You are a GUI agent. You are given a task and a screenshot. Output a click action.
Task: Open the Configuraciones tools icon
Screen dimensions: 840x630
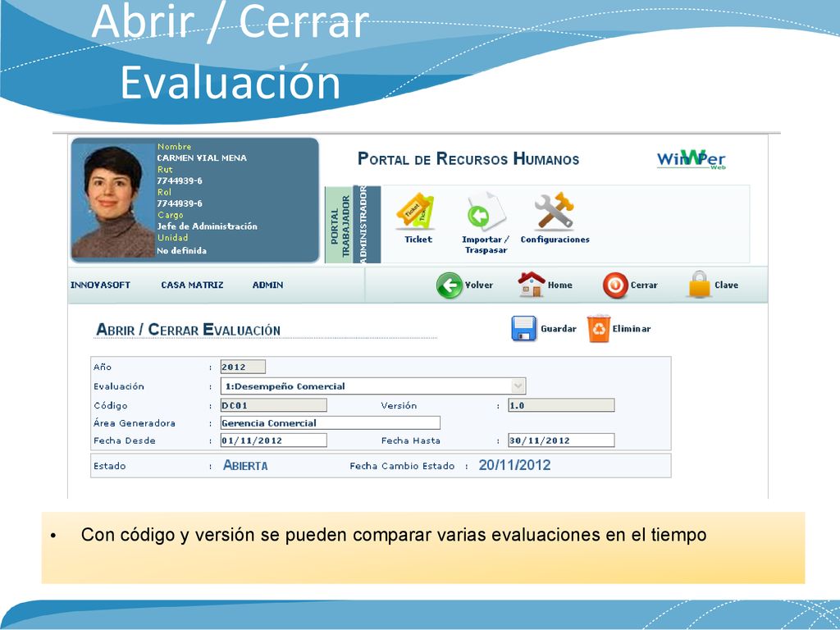click(x=554, y=211)
